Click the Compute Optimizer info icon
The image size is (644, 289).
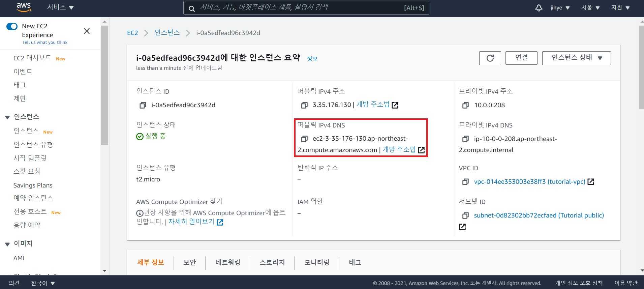[x=140, y=213]
